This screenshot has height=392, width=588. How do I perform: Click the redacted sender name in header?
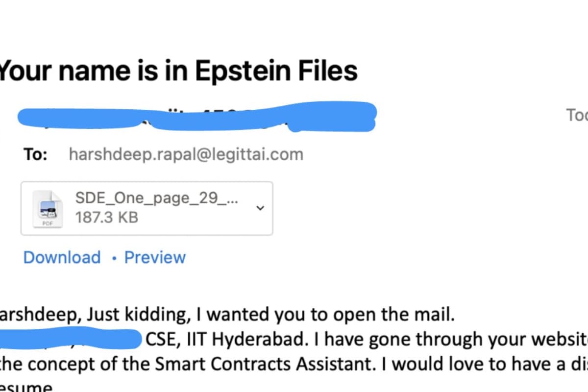coord(196,116)
